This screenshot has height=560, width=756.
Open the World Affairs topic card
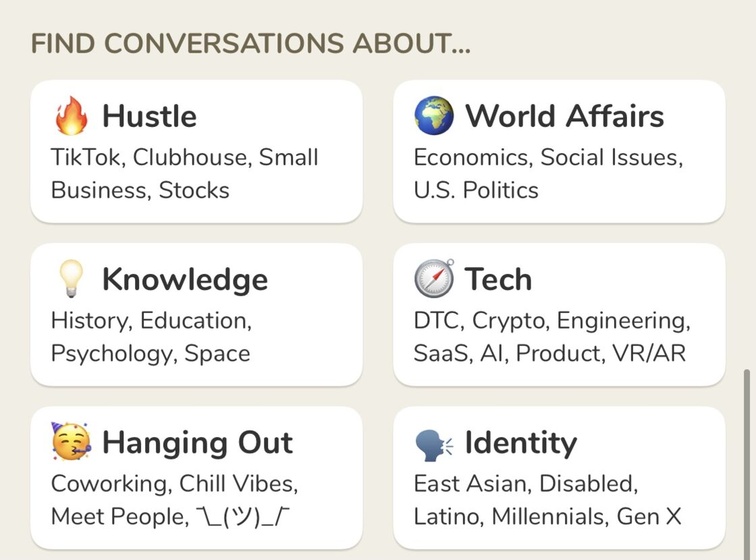[560, 151]
